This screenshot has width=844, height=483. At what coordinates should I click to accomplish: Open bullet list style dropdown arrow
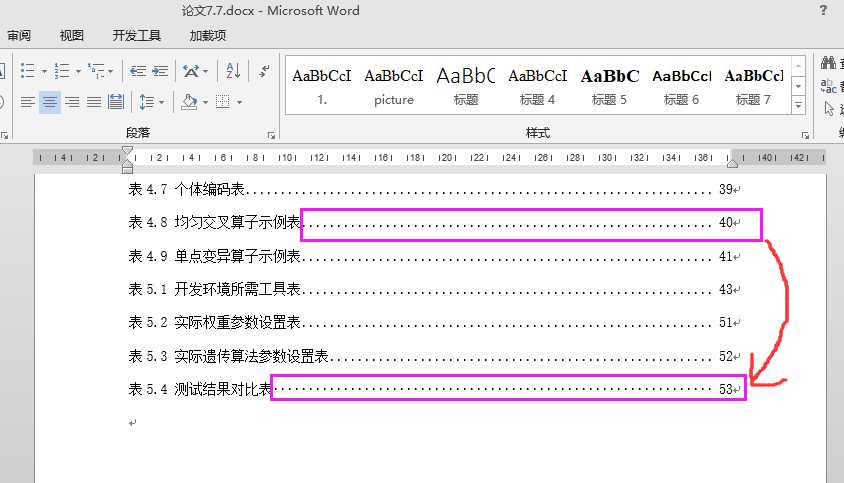point(44,71)
